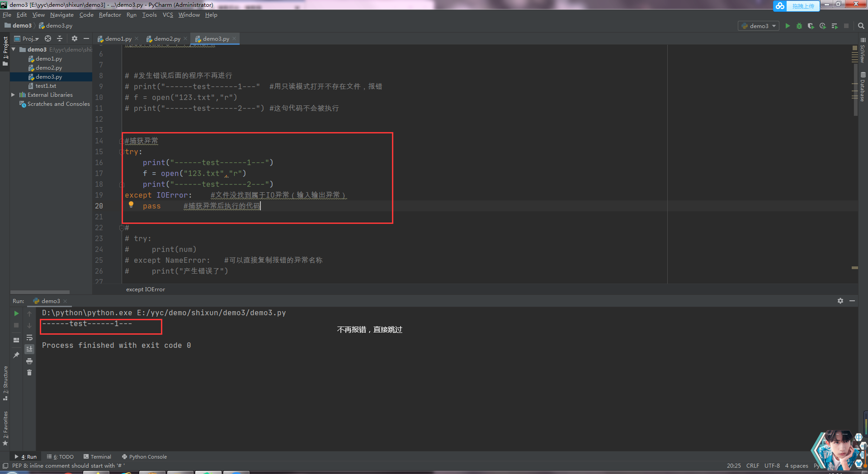Toggle the 7: Structure side panel

click(5, 384)
